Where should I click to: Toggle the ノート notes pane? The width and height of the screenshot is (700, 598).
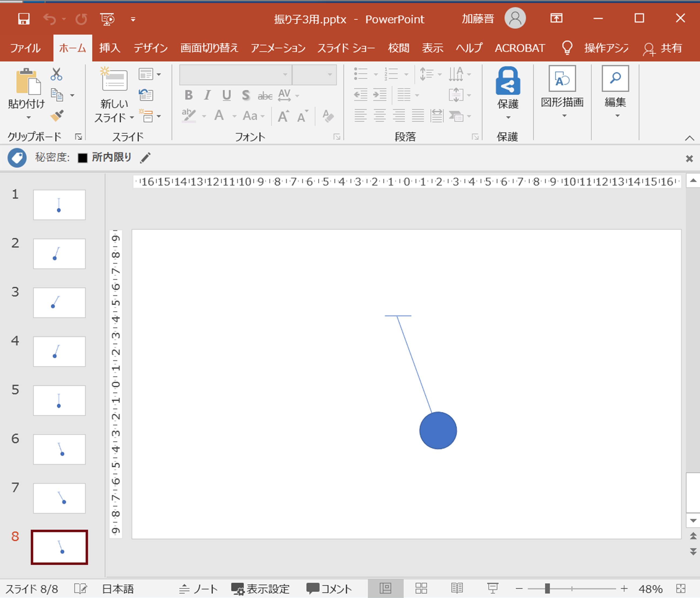point(198,589)
